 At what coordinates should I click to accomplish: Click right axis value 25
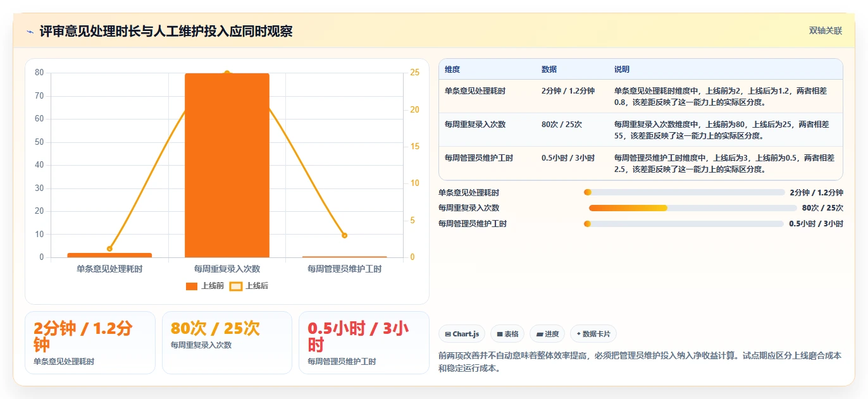[x=414, y=73]
